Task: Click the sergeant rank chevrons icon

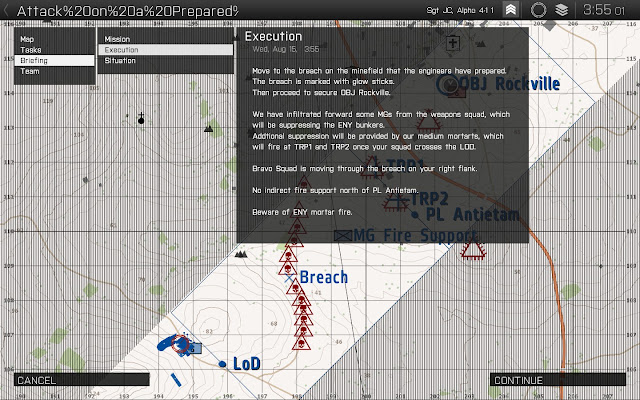Action: [510, 9]
